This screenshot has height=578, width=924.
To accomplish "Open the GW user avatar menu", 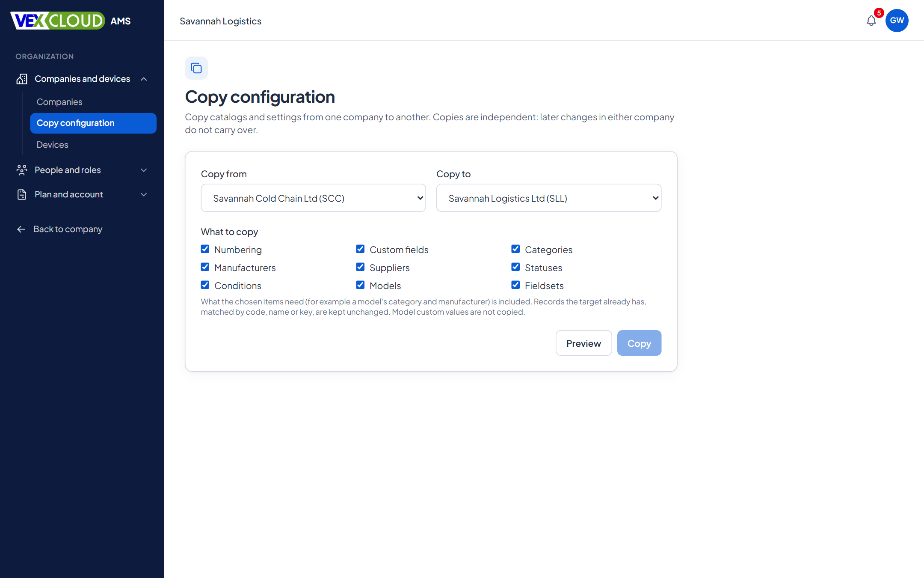I will coord(897,21).
